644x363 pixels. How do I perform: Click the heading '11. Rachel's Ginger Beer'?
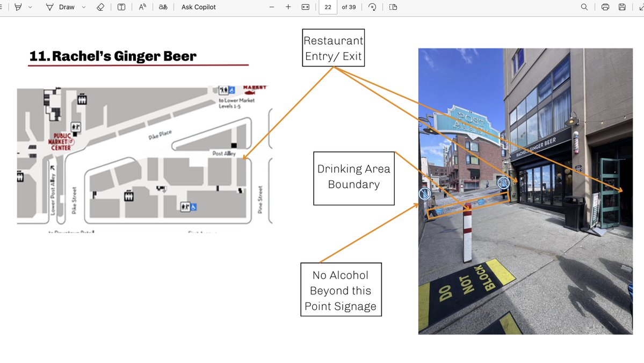tap(113, 56)
